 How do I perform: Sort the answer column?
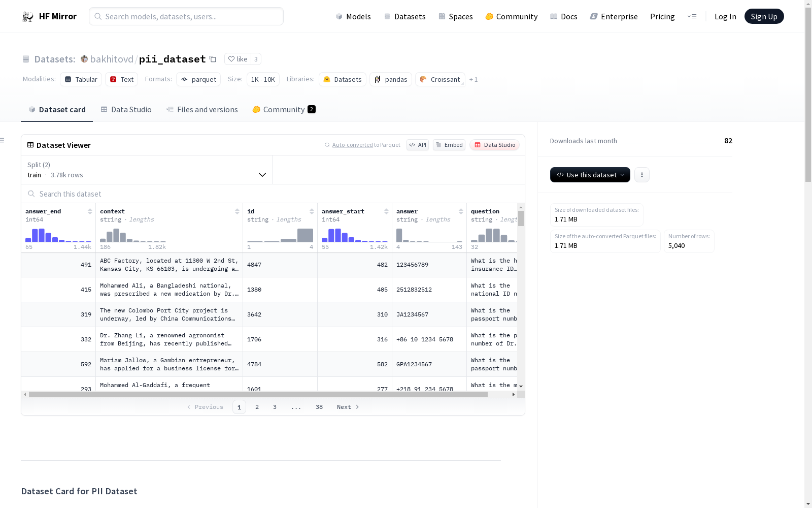point(461,211)
